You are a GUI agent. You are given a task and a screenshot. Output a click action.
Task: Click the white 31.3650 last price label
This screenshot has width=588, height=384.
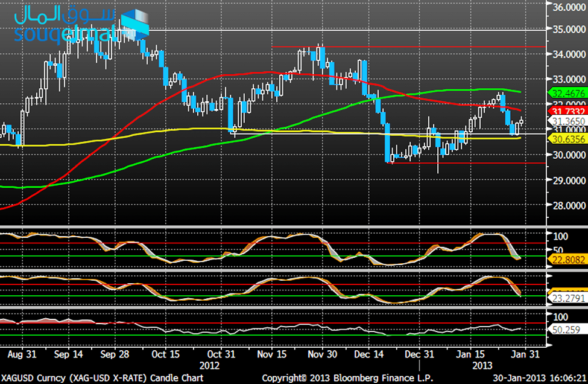point(567,121)
